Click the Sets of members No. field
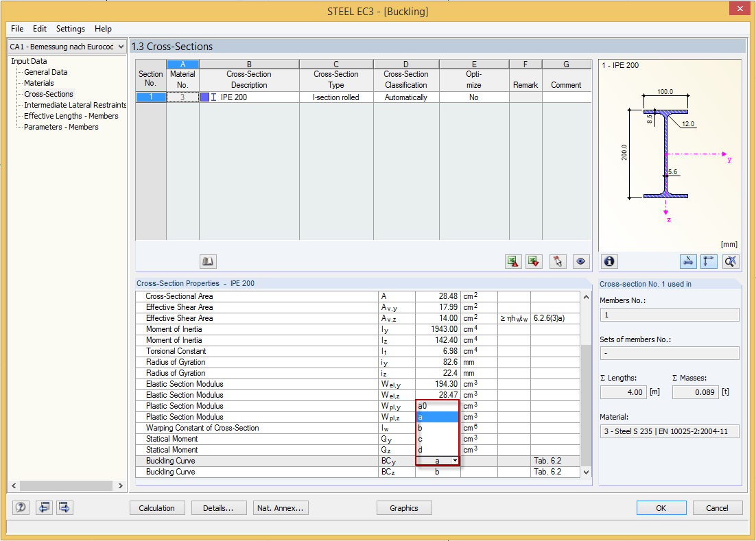The image size is (756, 541). tap(669, 353)
